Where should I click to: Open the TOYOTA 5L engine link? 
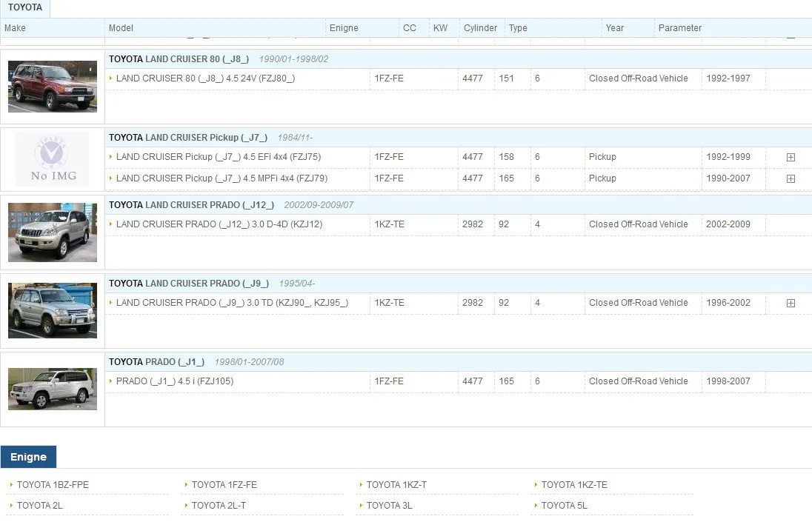(x=564, y=506)
